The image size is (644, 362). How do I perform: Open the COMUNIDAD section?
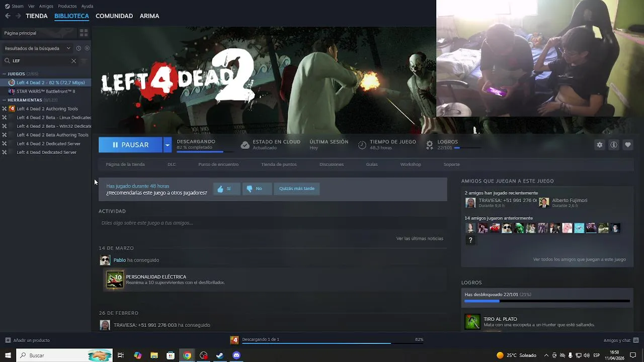tap(114, 16)
